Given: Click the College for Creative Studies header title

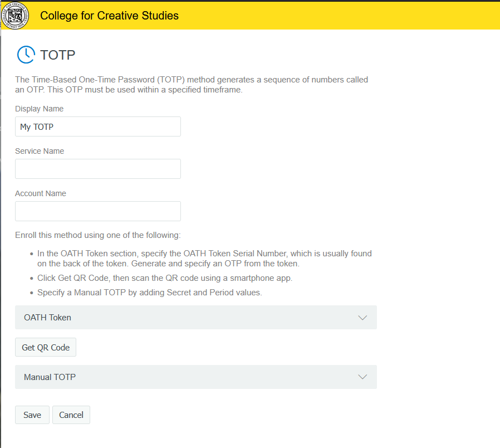Looking at the screenshot, I should coord(109,16).
